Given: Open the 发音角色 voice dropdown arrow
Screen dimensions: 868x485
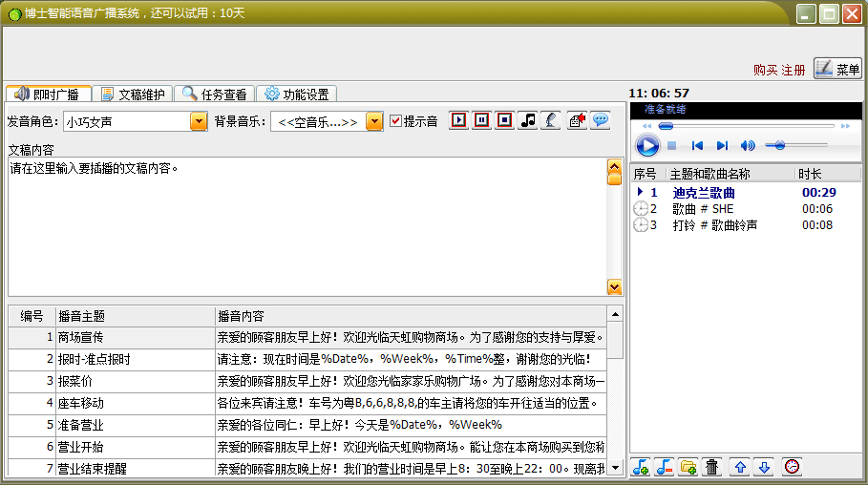Looking at the screenshot, I should tap(199, 121).
